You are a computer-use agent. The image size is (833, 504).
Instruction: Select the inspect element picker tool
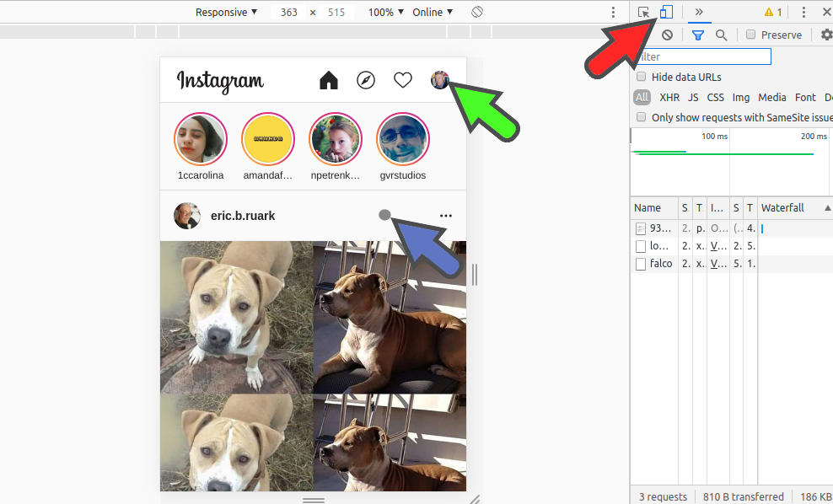coord(643,12)
